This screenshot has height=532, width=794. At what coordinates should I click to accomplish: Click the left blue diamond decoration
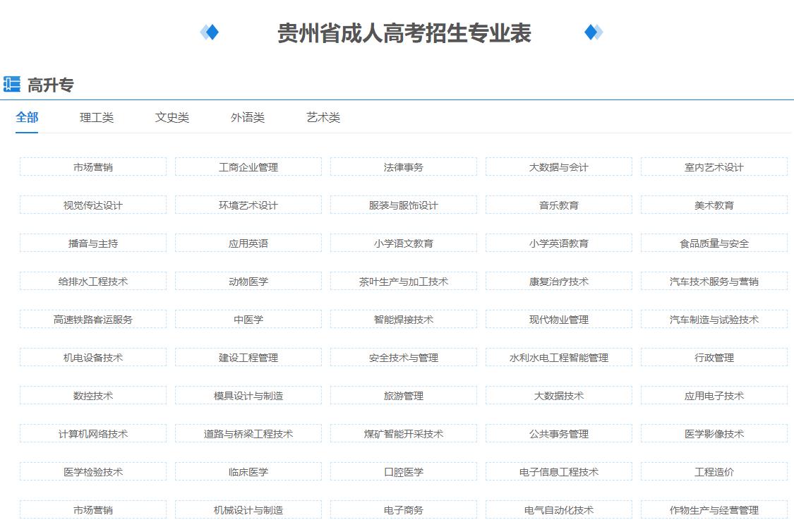210,32
